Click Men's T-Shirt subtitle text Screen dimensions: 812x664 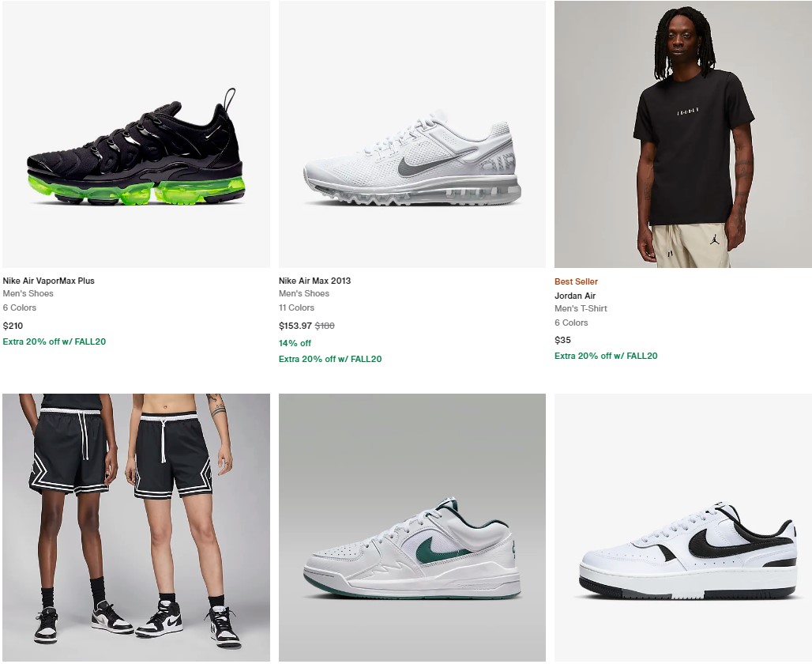(x=581, y=308)
